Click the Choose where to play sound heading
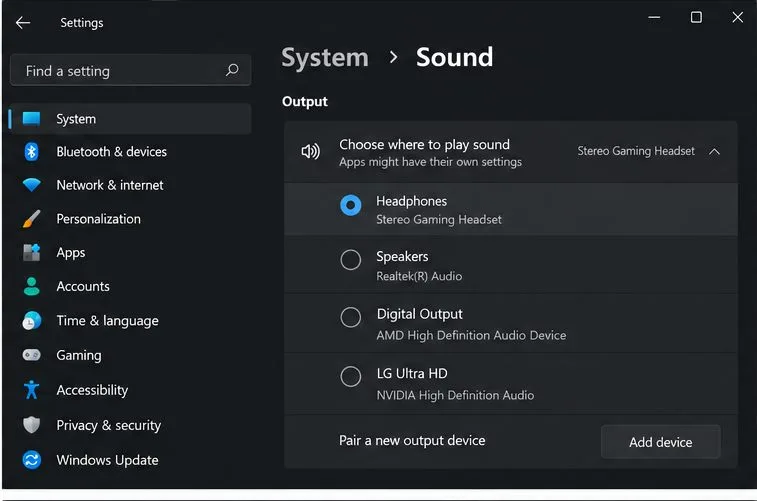The width and height of the screenshot is (757, 501). pyautogui.click(x=424, y=144)
